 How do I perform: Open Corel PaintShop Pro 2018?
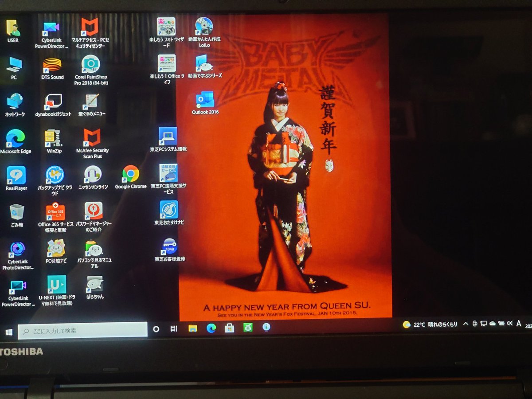tap(91, 70)
